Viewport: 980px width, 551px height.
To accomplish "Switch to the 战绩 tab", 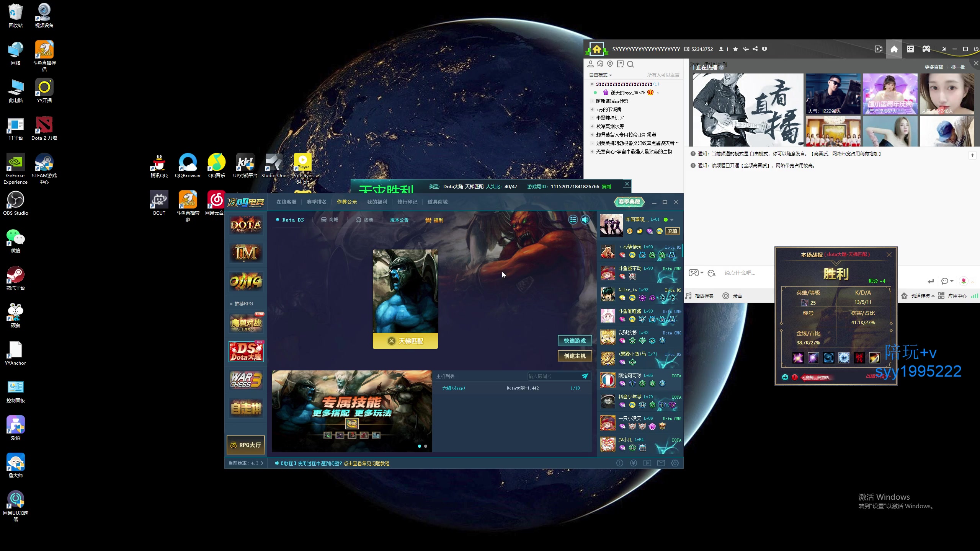I will (x=364, y=220).
